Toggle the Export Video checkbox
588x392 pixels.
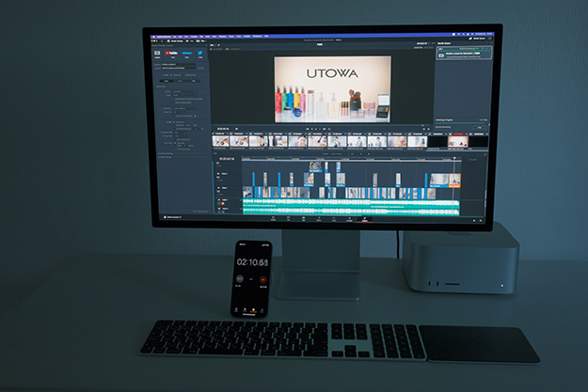coord(154,86)
